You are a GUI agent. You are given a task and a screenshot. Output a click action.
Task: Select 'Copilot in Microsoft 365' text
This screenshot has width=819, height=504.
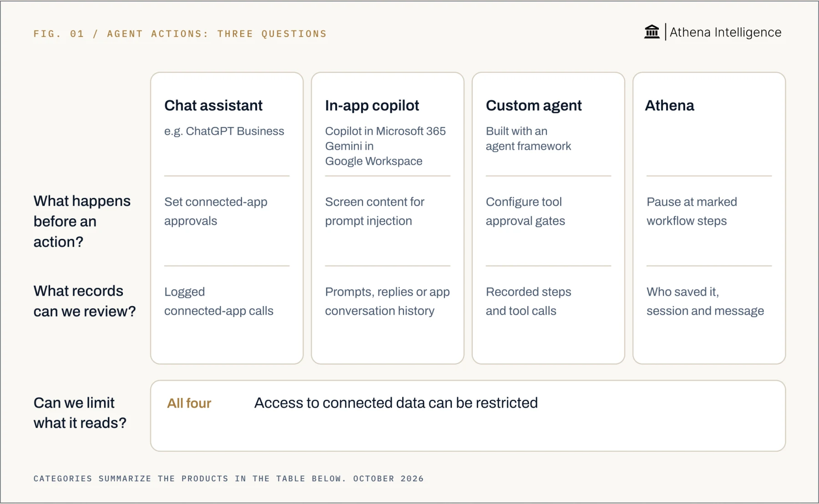click(x=385, y=131)
